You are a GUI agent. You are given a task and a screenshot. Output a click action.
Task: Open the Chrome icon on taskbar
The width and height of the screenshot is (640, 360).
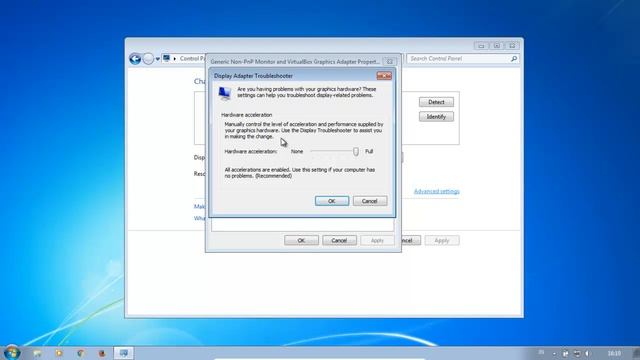tap(80, 353)
